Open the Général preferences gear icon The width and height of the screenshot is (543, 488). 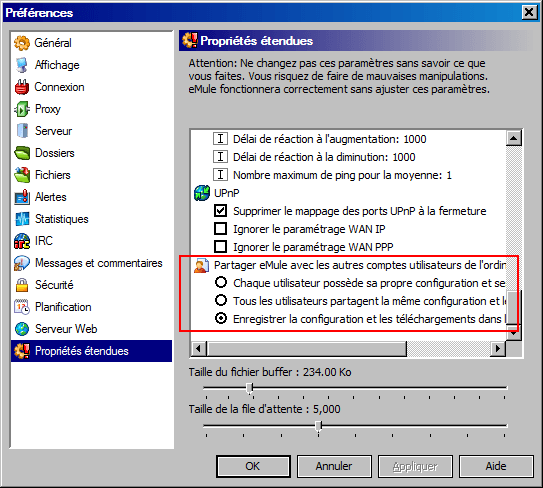[x=22, y=43]
